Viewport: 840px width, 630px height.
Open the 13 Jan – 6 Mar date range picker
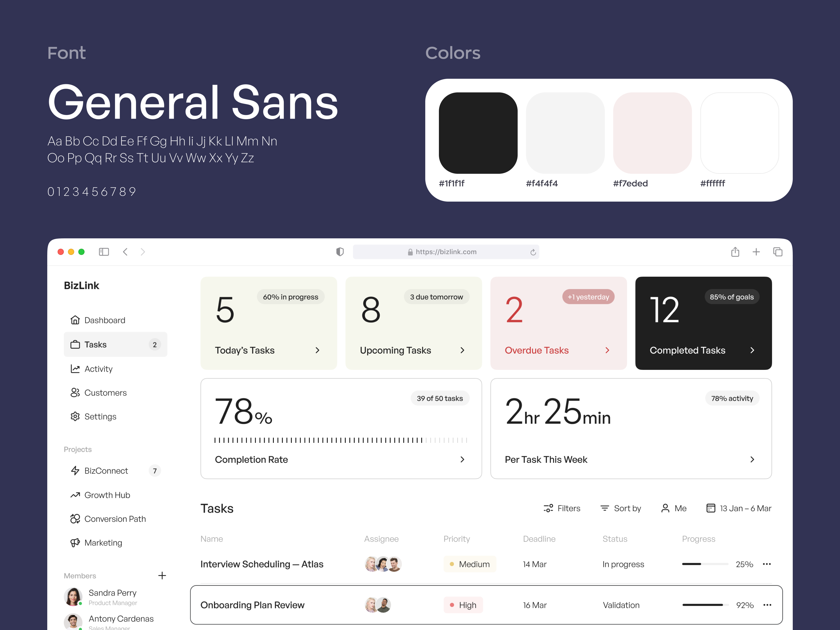pyautogui.click(x=739, y=508)
